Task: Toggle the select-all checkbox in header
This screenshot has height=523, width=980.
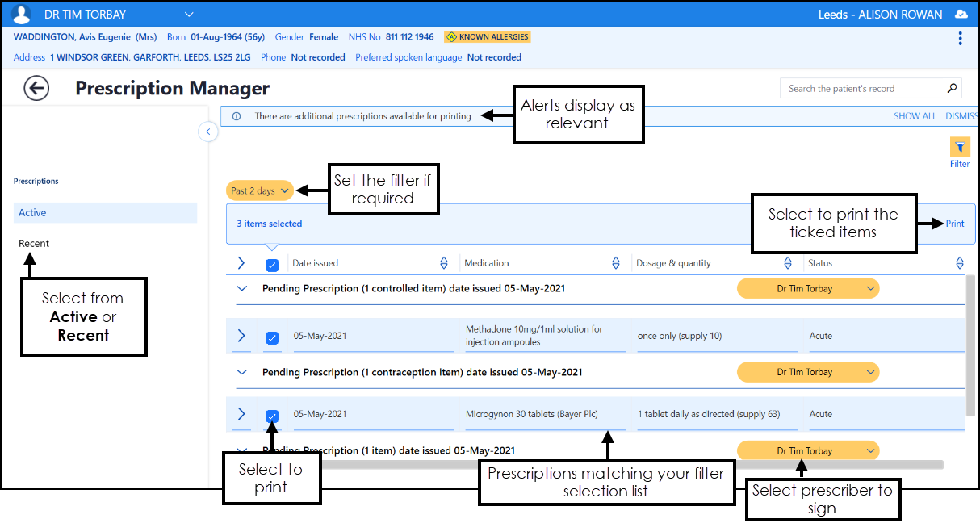Action: (x=272, y=265)
